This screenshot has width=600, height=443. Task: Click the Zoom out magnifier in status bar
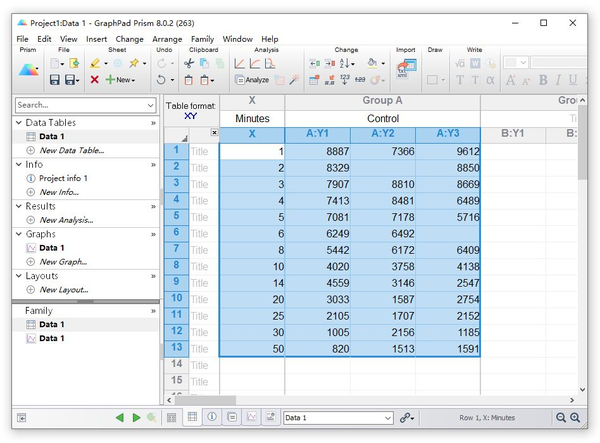click(563, 418)
